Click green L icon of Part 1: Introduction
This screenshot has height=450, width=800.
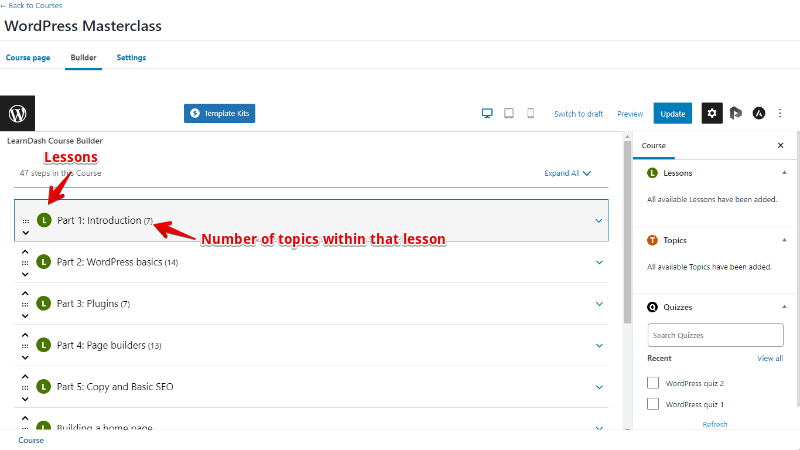pos(44,220)
